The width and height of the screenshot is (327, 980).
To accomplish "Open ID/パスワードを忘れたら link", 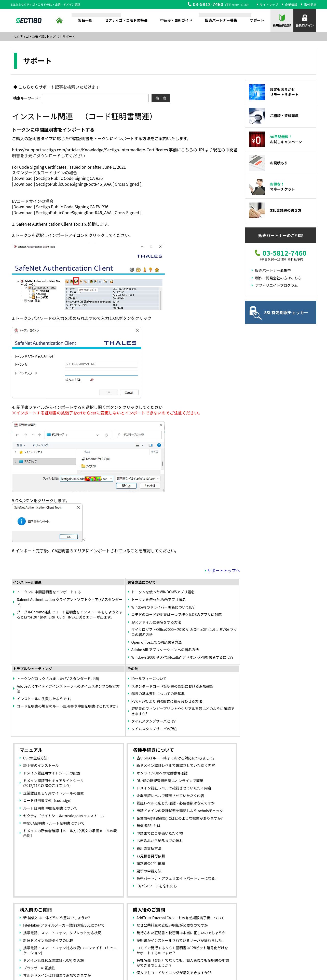I will (156, 886).
